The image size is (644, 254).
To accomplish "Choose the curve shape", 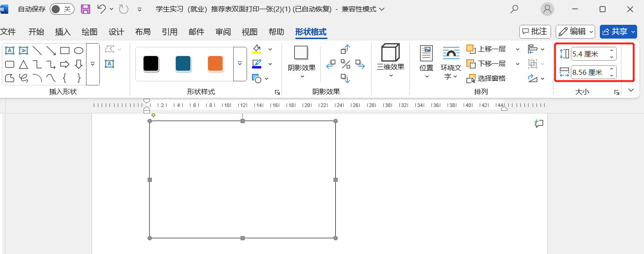I will (51, 78).
